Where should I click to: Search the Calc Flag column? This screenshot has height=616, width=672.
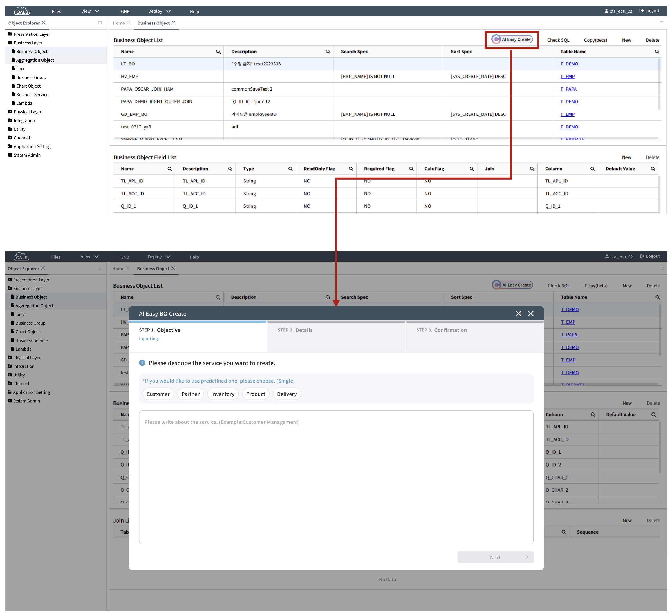point(472,169)
